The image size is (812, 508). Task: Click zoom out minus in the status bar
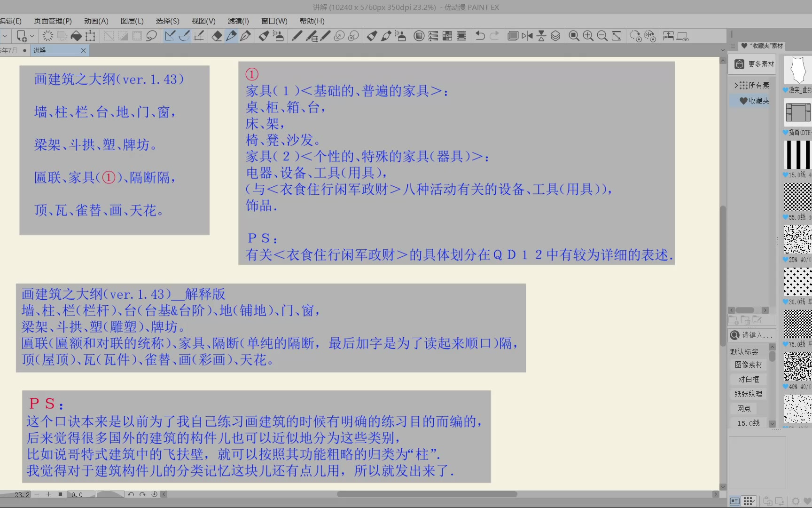point(37,494)
